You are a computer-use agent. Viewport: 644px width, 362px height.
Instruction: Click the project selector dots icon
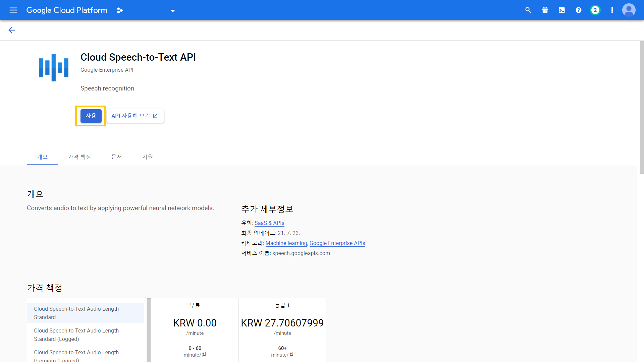coord(120,10)
